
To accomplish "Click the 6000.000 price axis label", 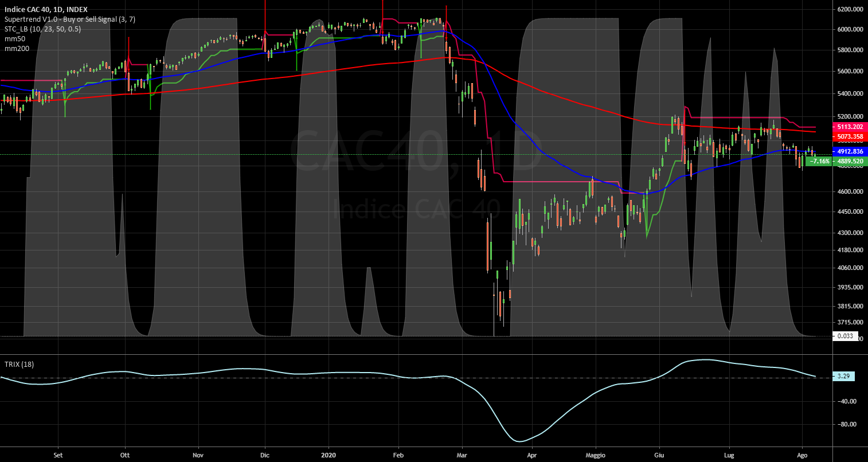I will [850, 29].
